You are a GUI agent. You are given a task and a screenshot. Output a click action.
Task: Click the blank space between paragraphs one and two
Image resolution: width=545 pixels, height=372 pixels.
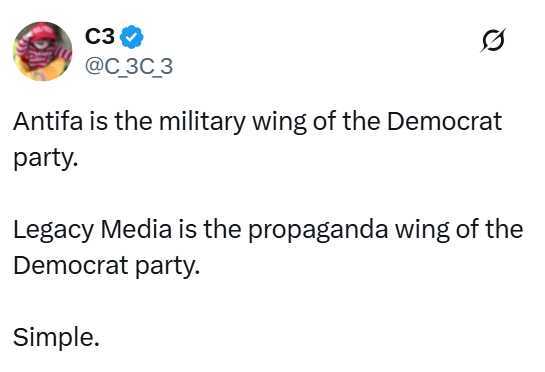[268, 194]
